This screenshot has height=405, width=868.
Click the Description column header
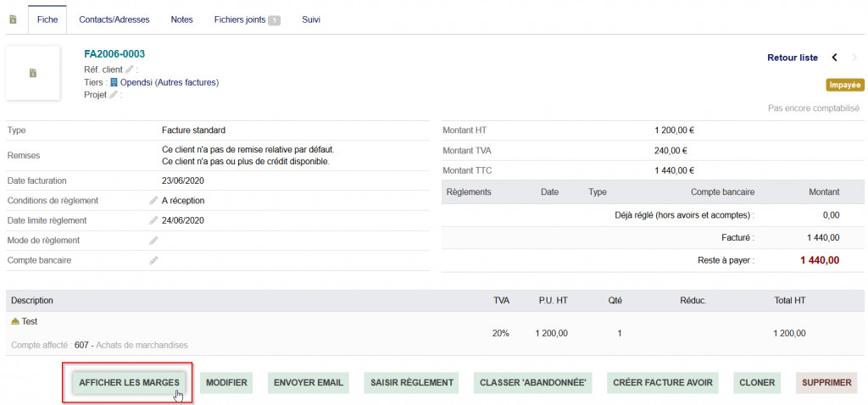point(32,301)
